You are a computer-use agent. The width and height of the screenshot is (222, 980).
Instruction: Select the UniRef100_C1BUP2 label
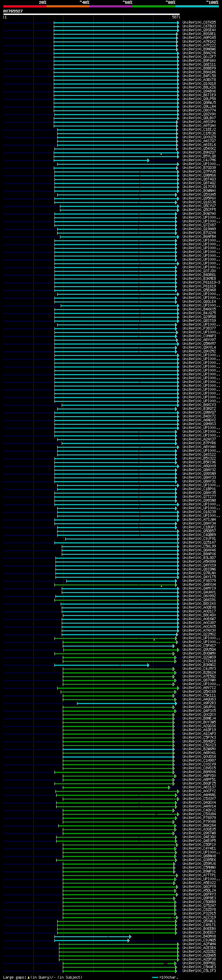[x=199, y=527]
